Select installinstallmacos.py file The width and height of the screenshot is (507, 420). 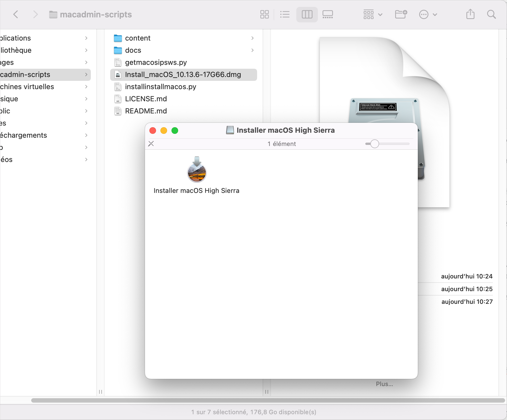(183, 87)
